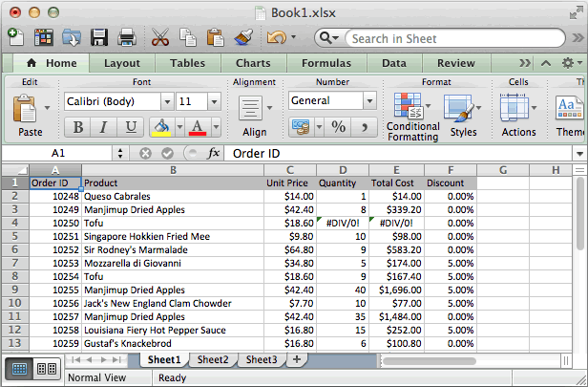Click the search magnifier icon

325,38
